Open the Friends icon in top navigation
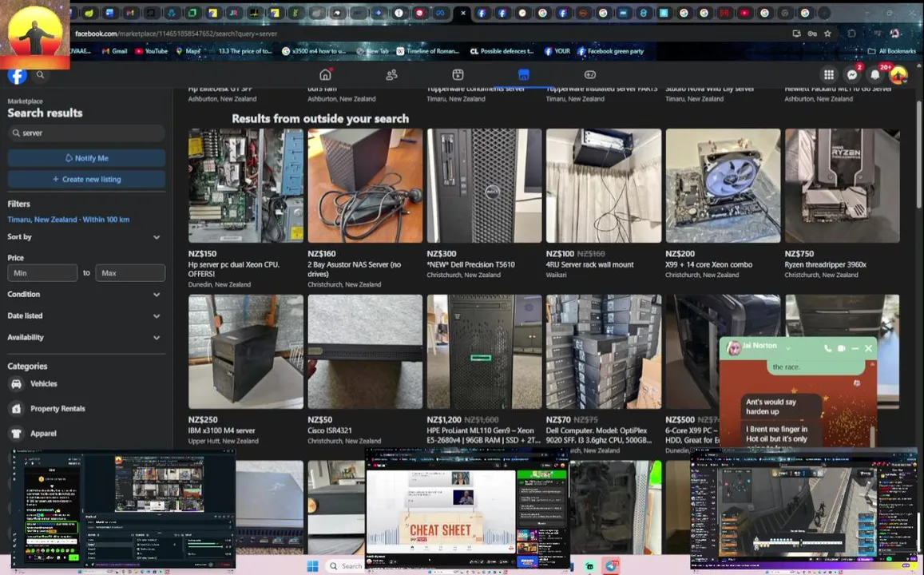The image size is (924, 575). 391,75
